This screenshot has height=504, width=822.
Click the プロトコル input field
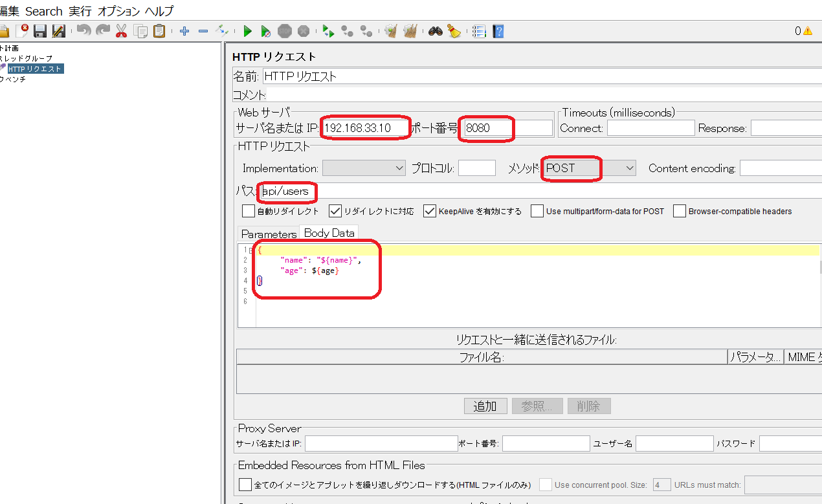click(477, 168)
